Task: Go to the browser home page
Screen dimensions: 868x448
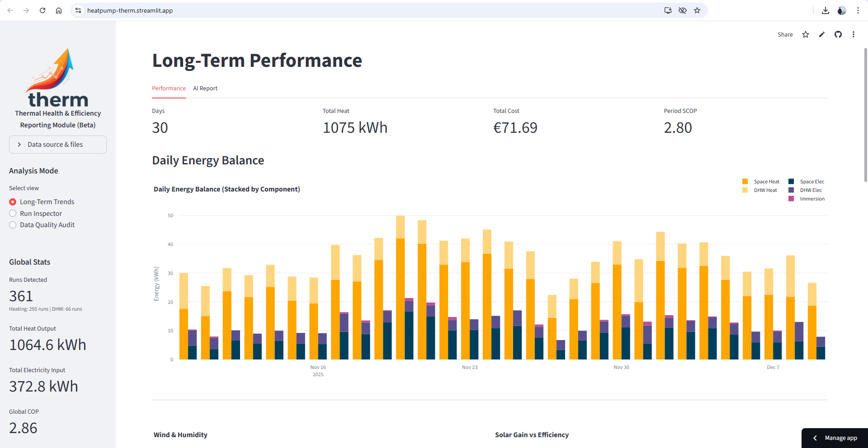Action: 59,10
